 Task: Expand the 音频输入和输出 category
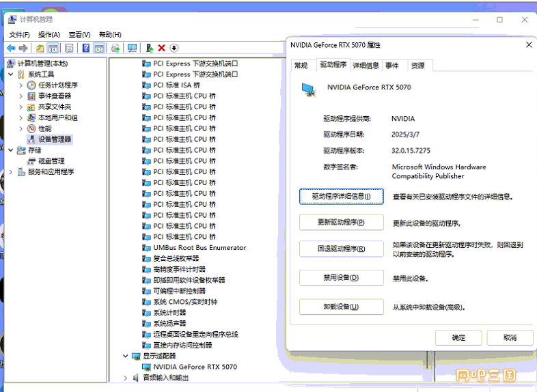(x=125, y=378)
